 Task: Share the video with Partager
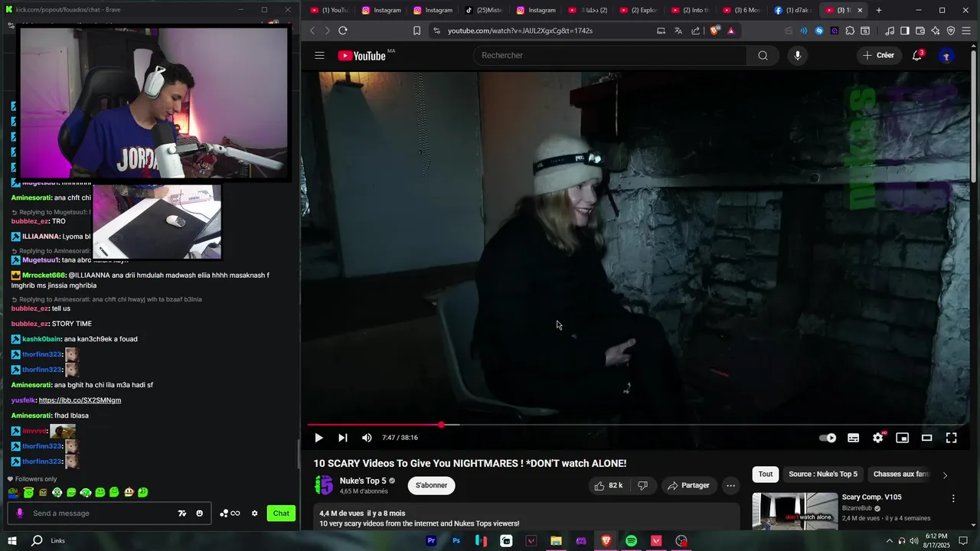click(688, 485)
